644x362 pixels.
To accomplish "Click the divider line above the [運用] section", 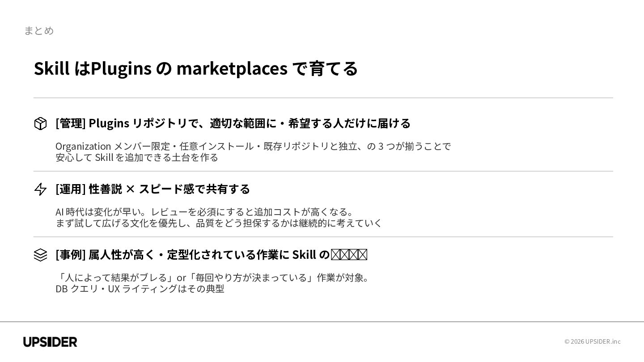I will pyautogui.click(x=323, y=171).
